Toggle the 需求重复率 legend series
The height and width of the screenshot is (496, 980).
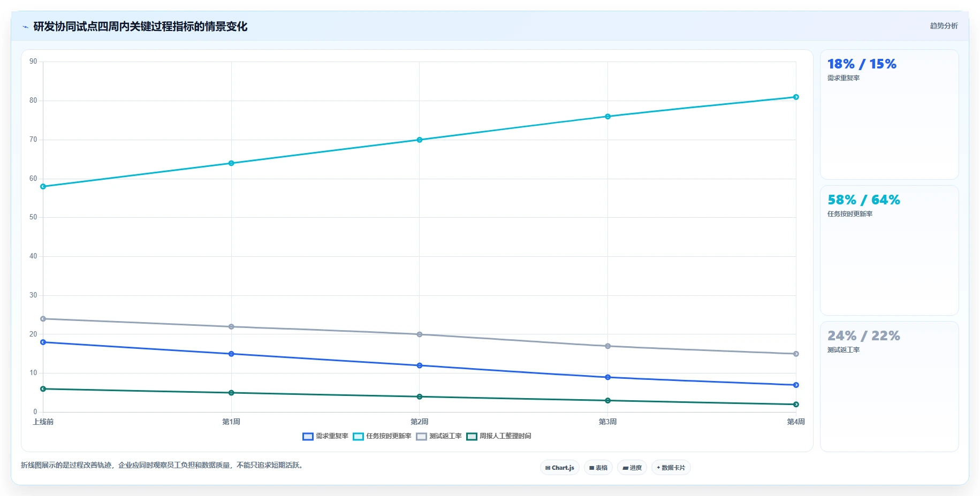coord(325,436)
